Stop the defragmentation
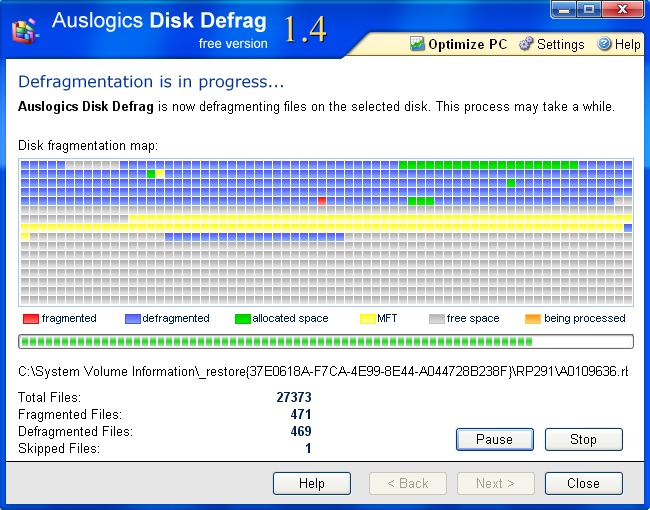650x510 pixels. (x=583, y=439)
